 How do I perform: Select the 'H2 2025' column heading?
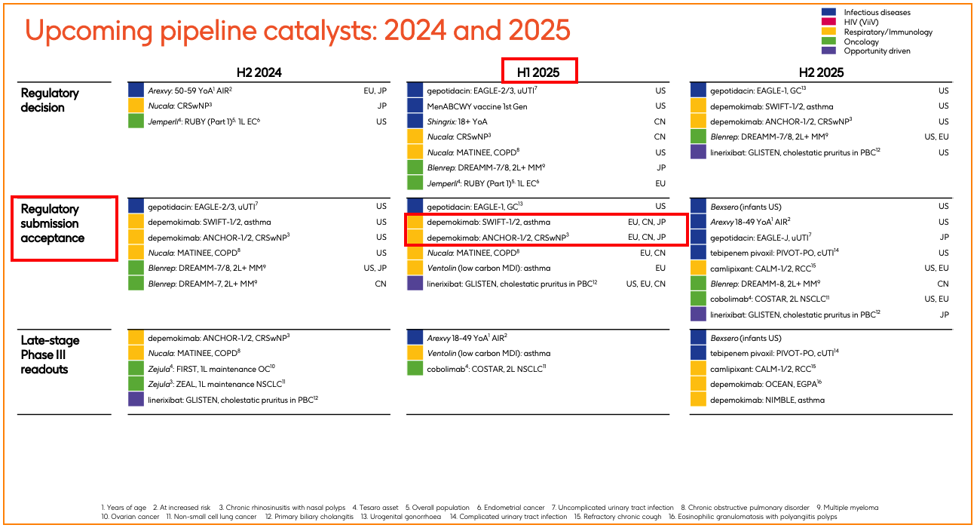[821, 73]
